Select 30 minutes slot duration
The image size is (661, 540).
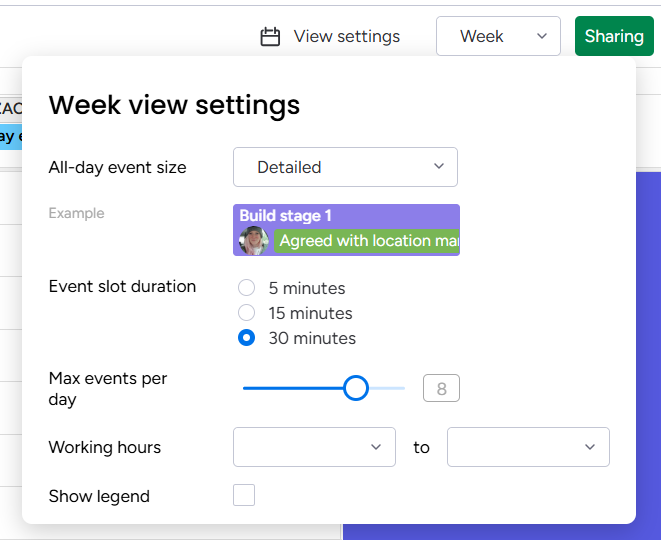point(247,338)
